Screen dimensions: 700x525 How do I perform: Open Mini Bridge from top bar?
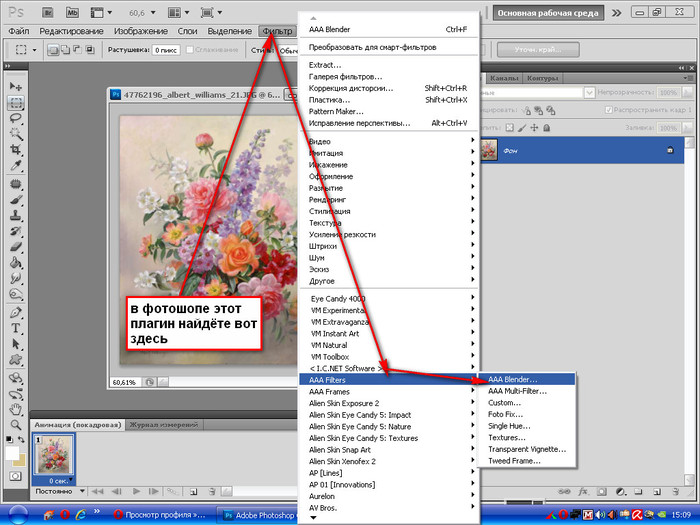(x=72, y=12)
